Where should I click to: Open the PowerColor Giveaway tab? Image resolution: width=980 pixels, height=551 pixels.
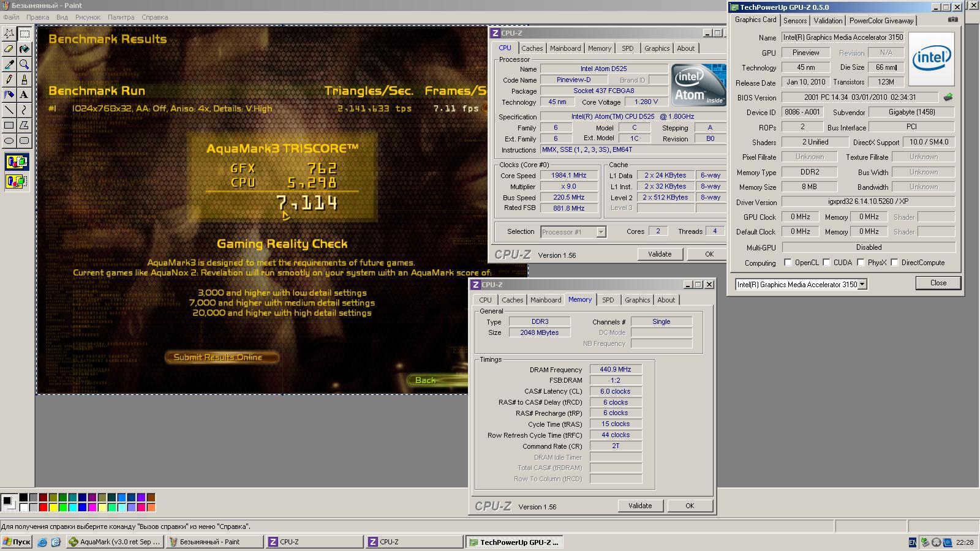point(881,21)
